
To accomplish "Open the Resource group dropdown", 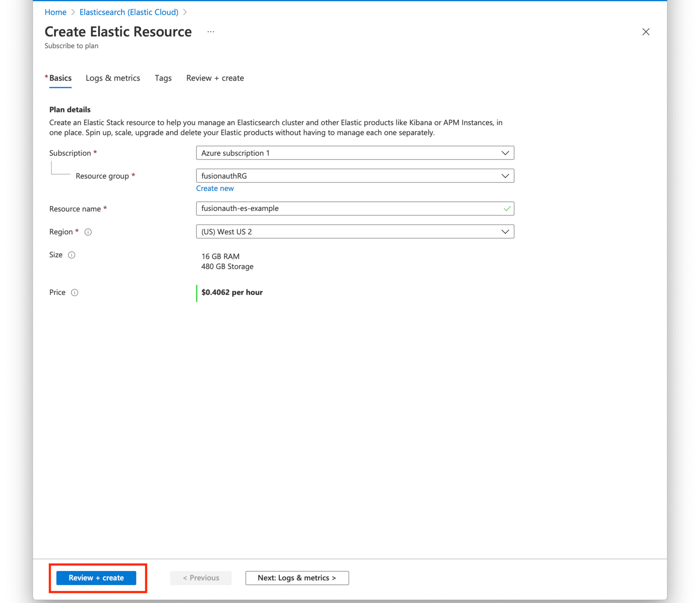I will click(355, 176).
